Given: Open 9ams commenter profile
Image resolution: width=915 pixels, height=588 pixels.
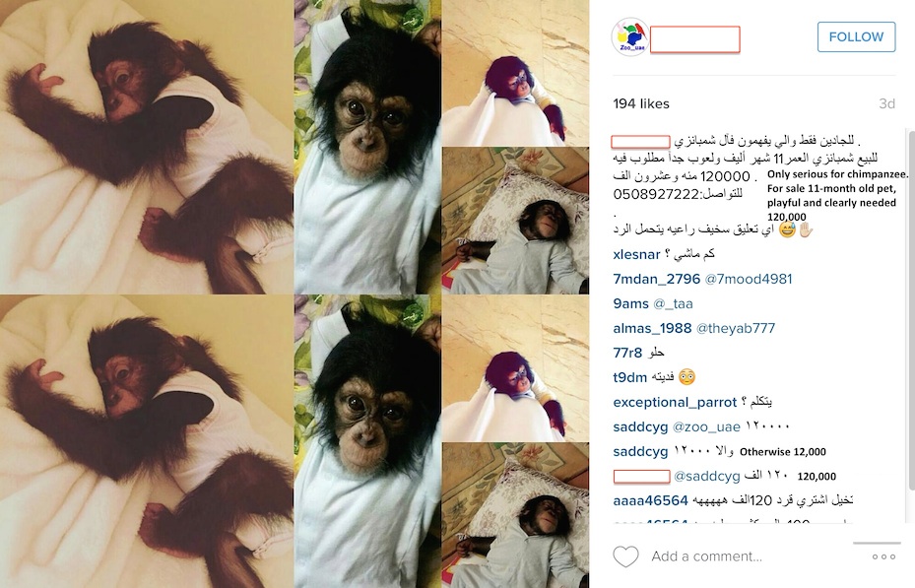Looking at the screenshot, I should point(630,304).
